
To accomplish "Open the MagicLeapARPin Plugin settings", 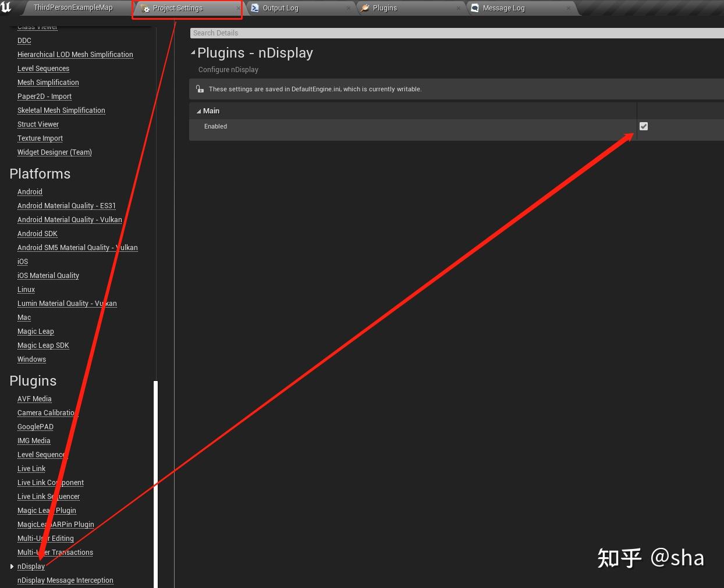I will 56,525.
